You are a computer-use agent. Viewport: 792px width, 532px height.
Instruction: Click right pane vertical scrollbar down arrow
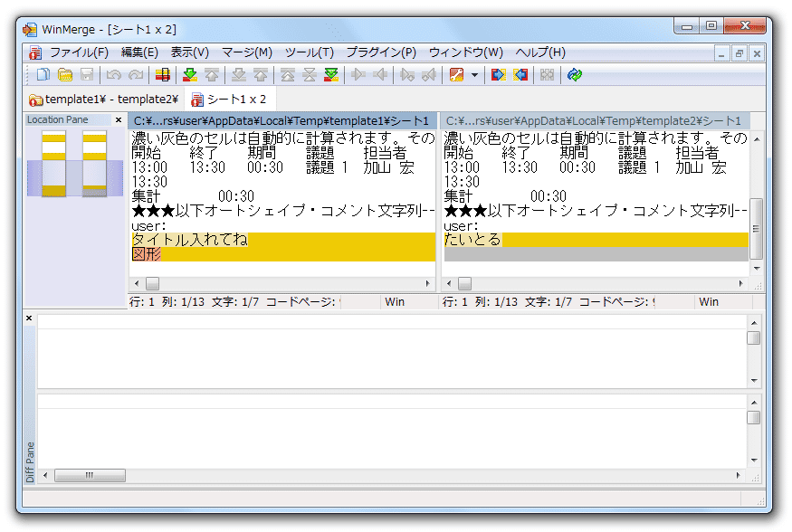pos(757,269)
